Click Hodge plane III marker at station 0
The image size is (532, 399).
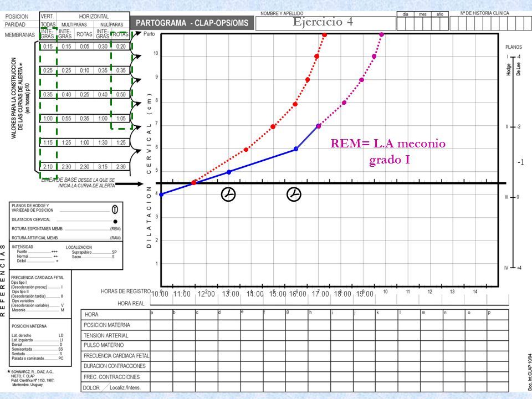(513, 197)
